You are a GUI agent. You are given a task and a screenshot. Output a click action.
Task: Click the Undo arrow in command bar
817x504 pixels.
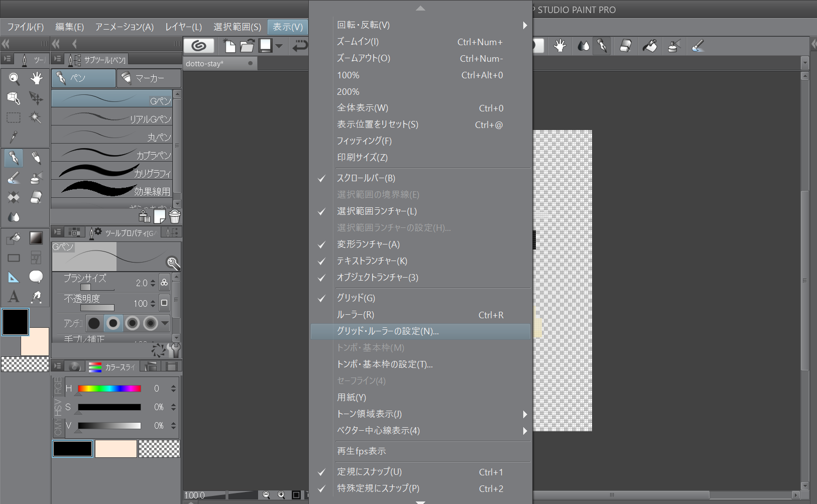click(x=300, y=46)
